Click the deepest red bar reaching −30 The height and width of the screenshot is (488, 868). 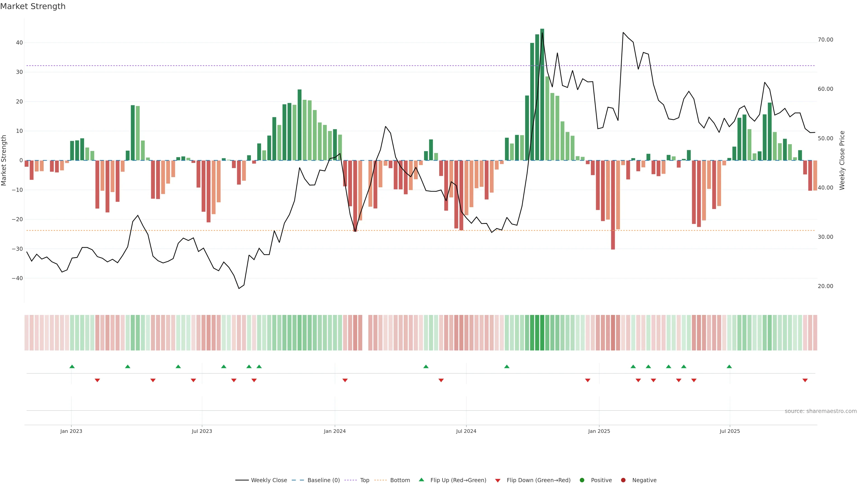tap(613, 205)
